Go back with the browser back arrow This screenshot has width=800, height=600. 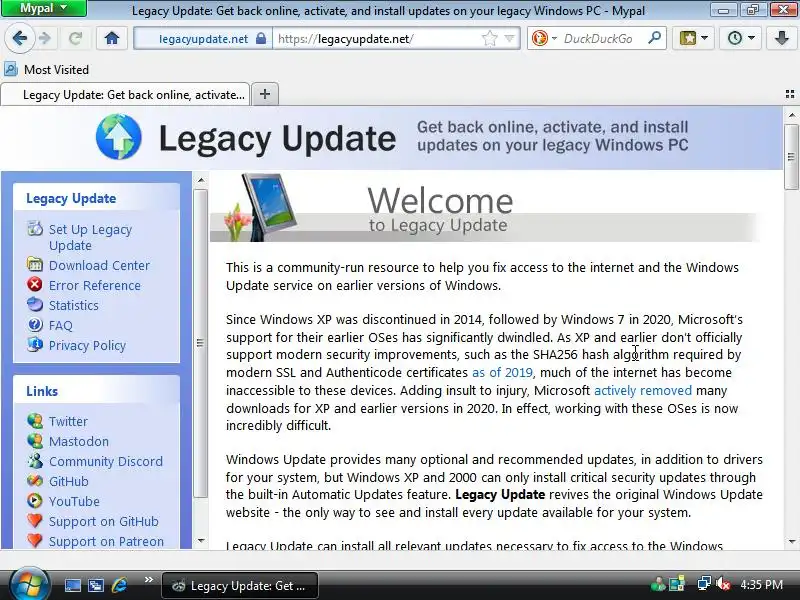point(19,38)
